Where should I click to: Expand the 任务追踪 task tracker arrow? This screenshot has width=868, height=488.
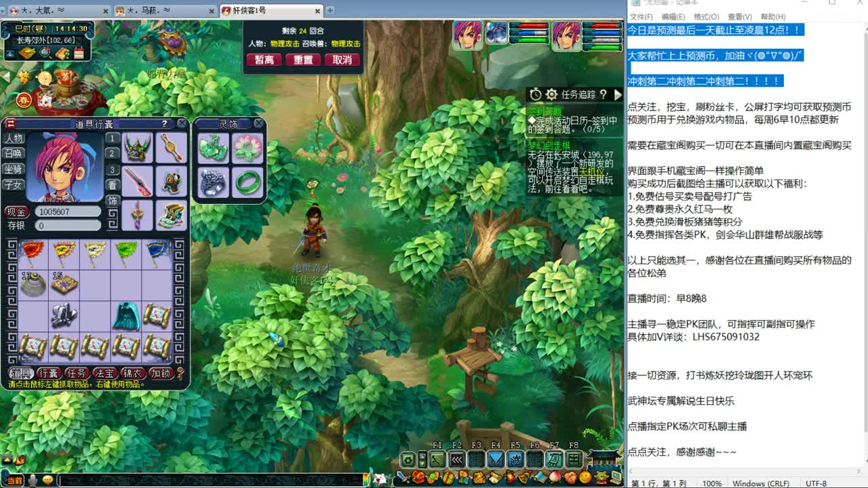617,95
